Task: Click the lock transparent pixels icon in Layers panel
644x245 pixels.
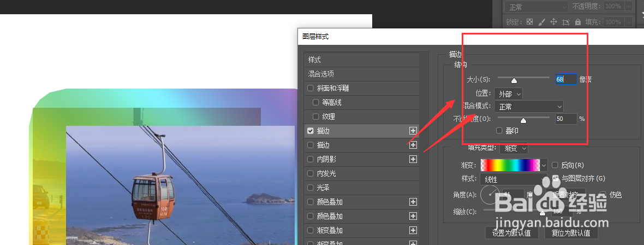Action: [x=530, y=22]
